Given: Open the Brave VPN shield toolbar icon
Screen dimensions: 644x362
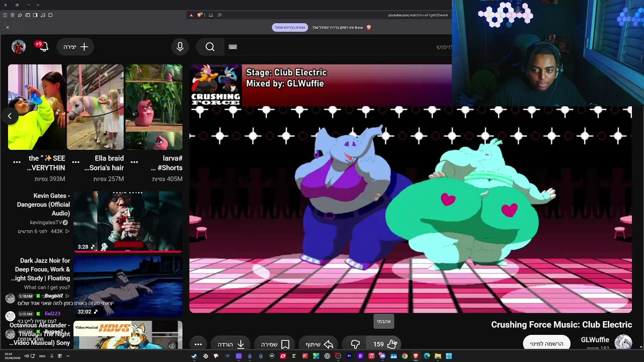Looking at the screenshot, I should click(x=13, y=15).
